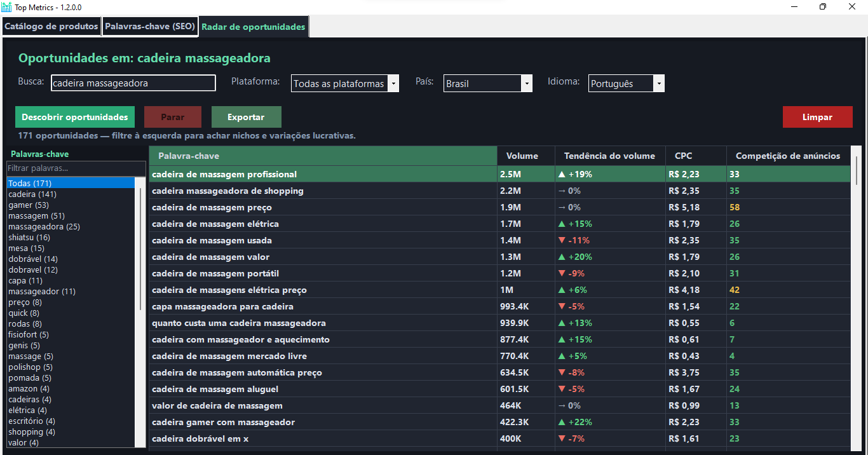Select row cadeira massageadora de shopping

499,191
